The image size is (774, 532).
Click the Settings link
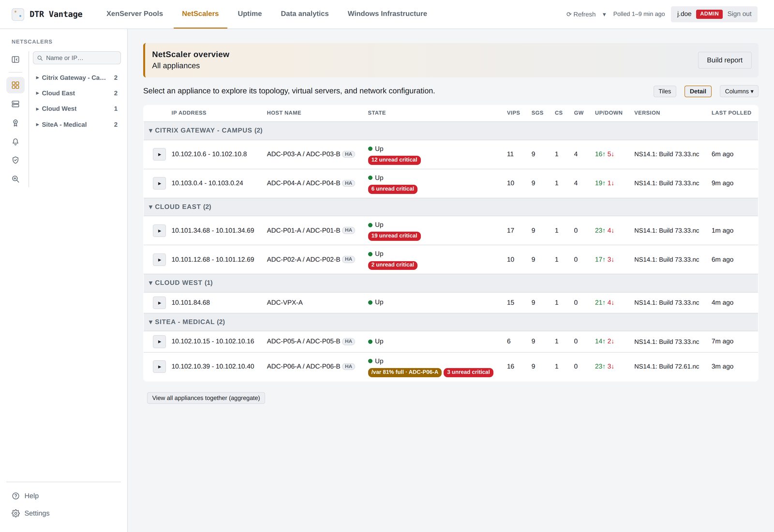coord(37,513)
